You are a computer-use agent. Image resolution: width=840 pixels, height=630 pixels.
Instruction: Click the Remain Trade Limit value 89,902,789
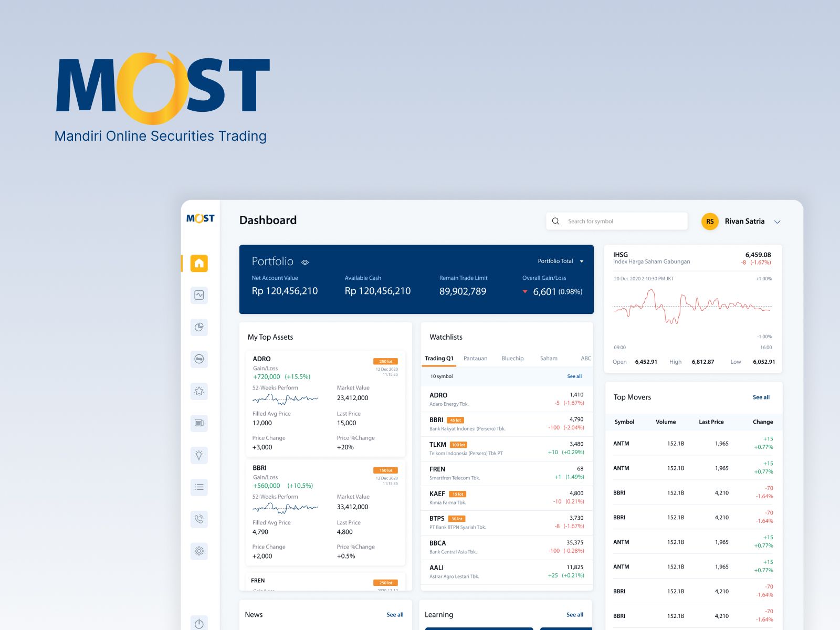pyautogui.click(x=463, y=291)
